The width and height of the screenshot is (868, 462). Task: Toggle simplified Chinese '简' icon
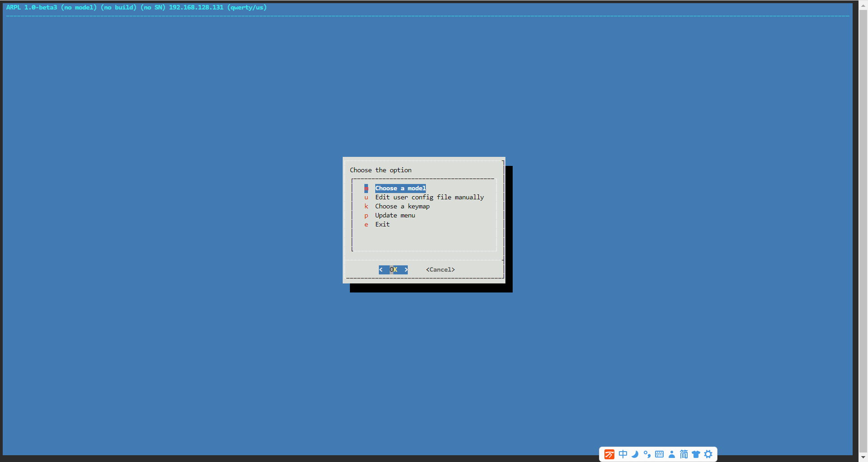coord(684,454)
